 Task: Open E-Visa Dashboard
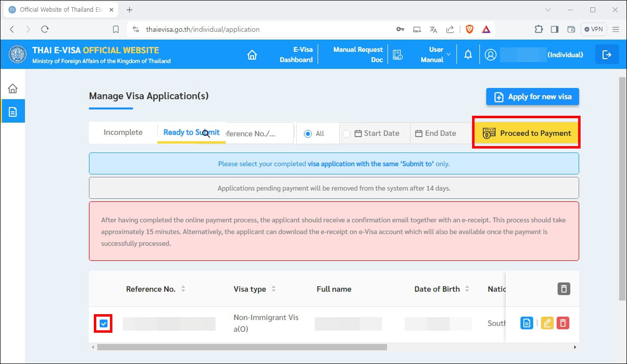(296, 55)
